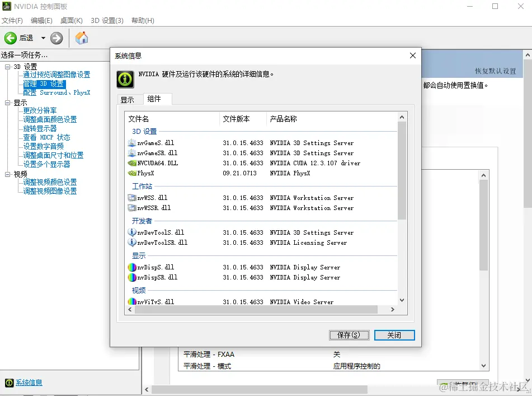The image size is (532, 396).
Task: Select the nvViTvS.dll color sphere icon
Action: (x=131, y=301)
